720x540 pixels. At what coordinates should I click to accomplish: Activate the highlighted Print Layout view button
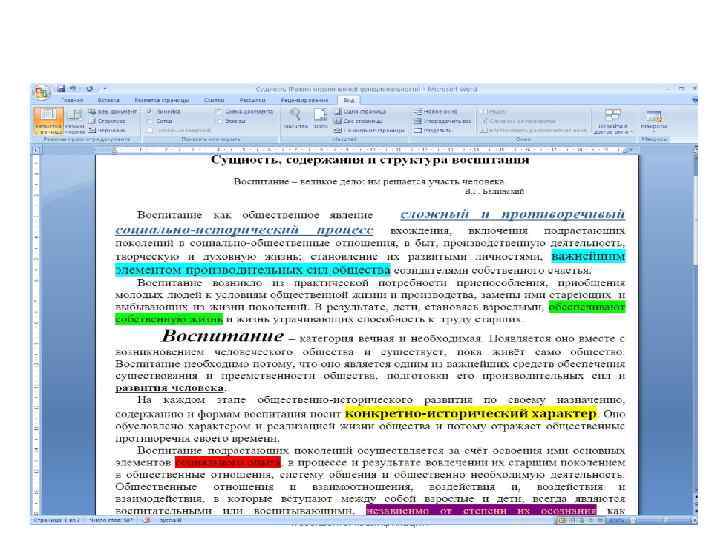[48, 121]
